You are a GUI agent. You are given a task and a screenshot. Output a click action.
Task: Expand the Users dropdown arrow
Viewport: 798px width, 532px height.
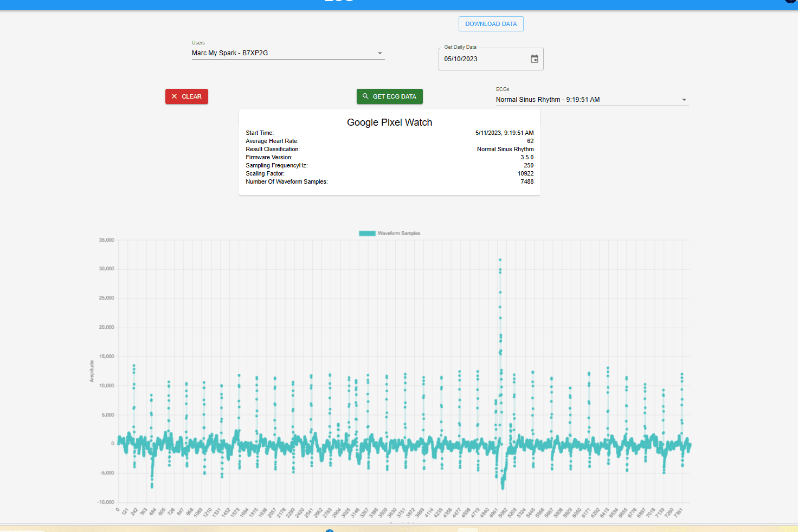tap(380, 53)
